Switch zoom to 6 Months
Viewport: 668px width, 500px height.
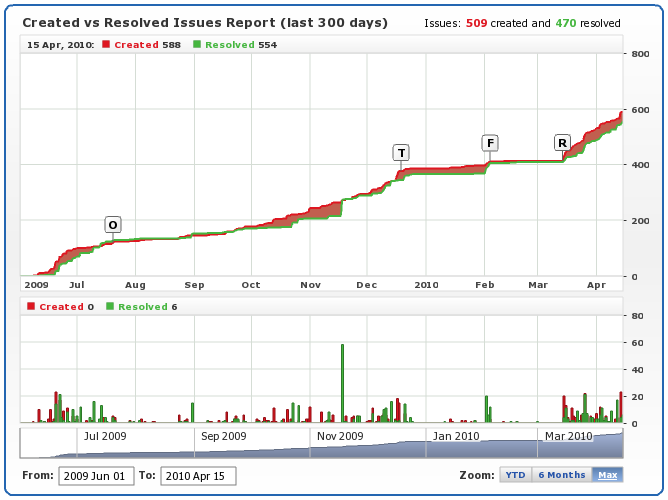[x=560, y=475]
